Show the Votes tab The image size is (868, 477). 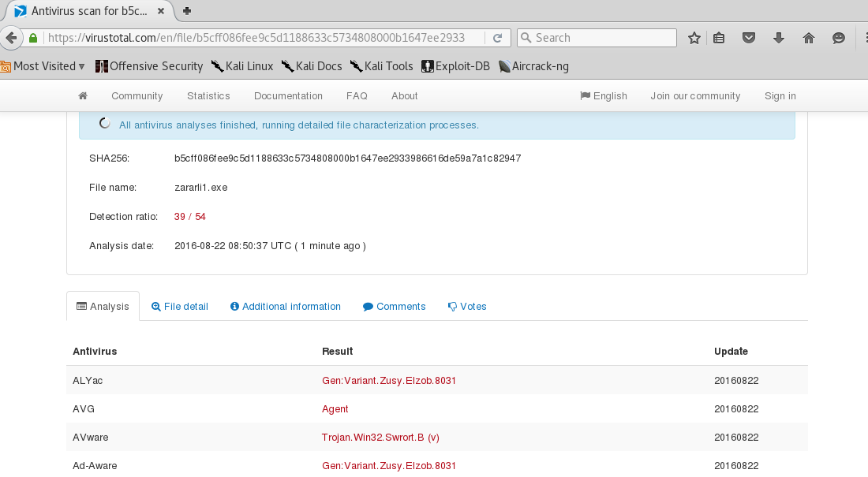467,307
